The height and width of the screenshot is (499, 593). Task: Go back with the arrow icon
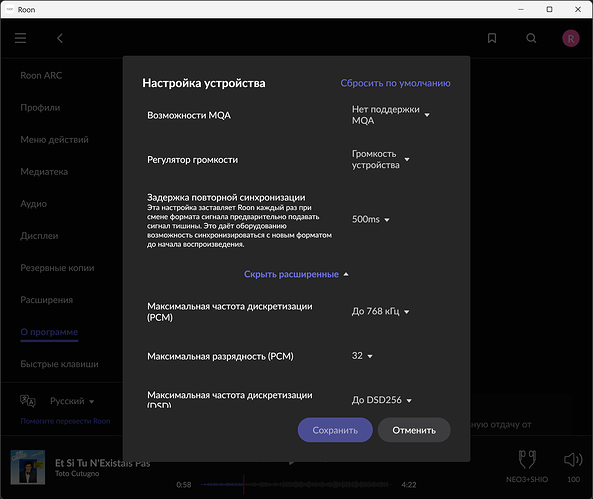pyautogui.click(x=60, y=38)
